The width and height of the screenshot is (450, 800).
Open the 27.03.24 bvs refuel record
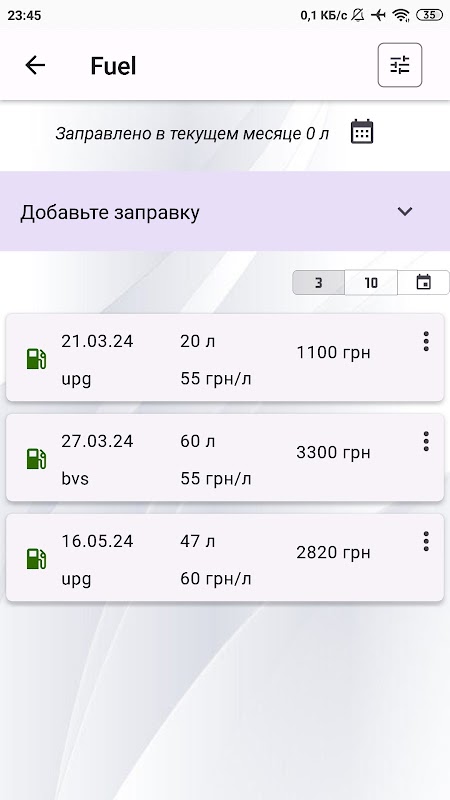pos(225,458)
